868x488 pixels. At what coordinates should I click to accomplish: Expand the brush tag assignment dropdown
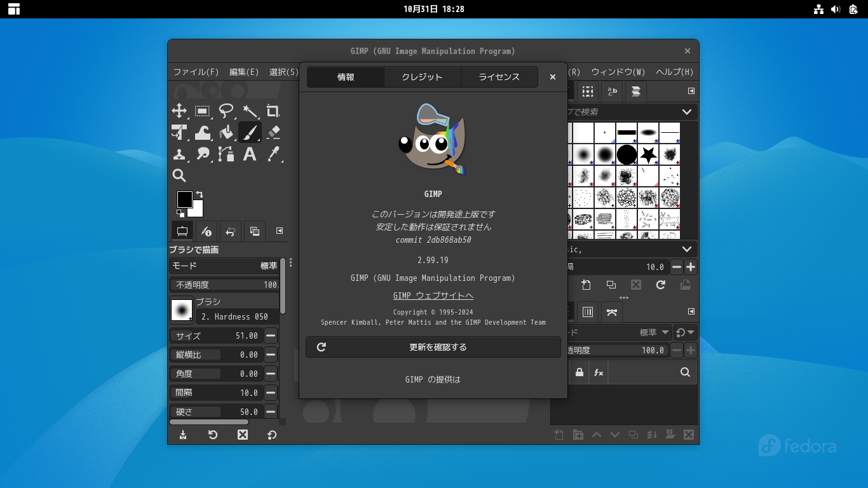click(687, 250)
